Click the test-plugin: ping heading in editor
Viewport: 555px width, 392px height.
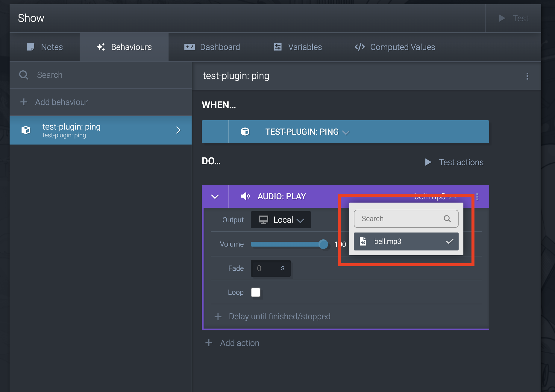(x=236, y=76)
